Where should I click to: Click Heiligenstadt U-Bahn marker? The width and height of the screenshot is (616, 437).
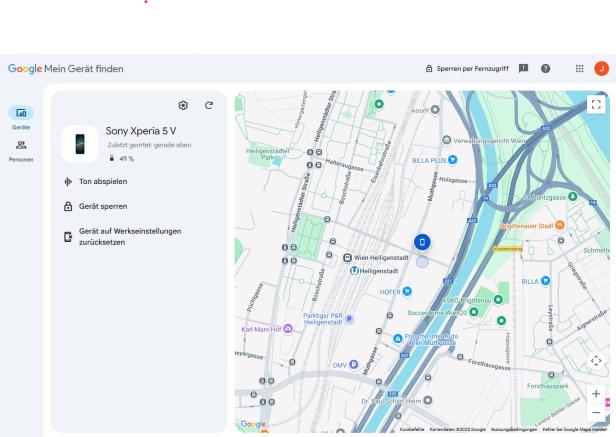354,271
